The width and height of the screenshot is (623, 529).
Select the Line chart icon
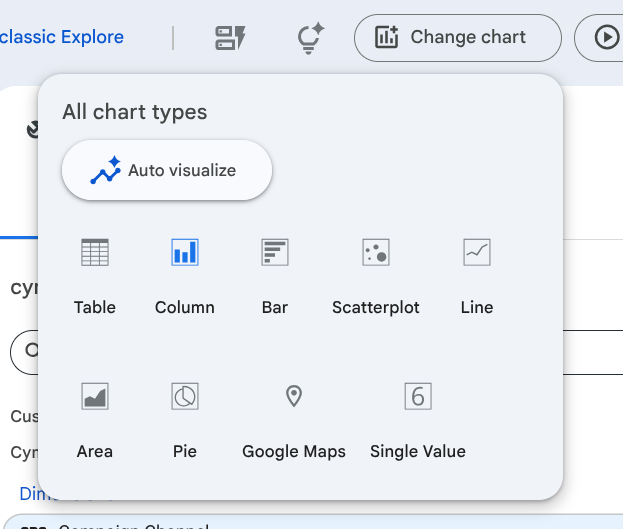477,253
